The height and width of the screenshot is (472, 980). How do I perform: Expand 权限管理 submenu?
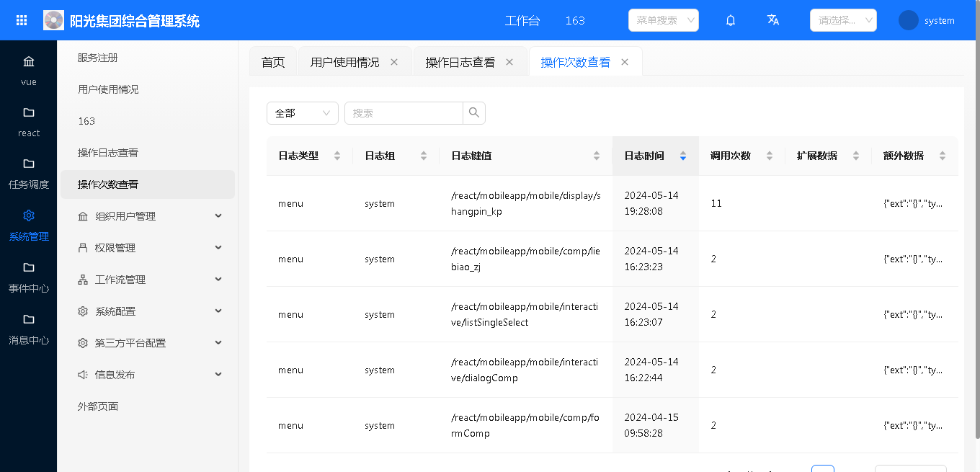coord(148,248)
